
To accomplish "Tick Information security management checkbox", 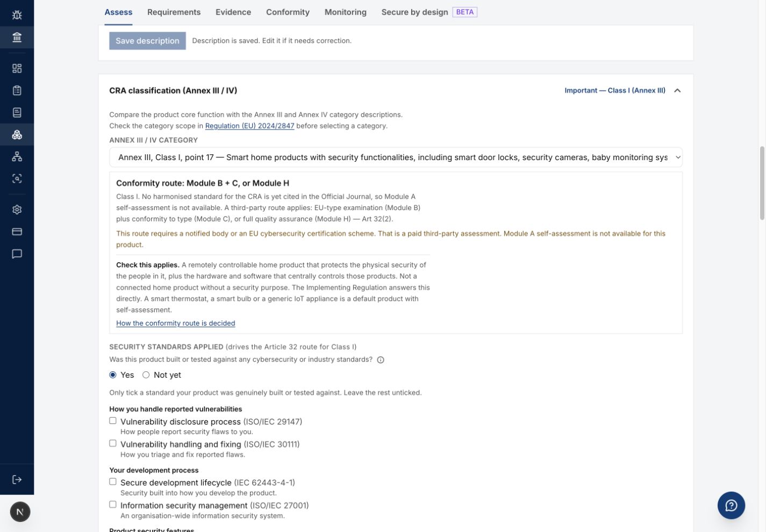I will [x=113, y=505].
